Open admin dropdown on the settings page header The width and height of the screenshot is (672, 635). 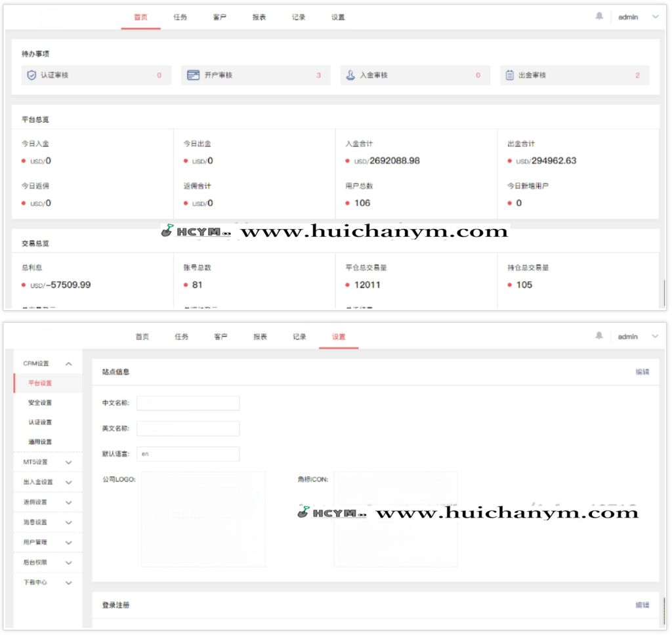654,337
